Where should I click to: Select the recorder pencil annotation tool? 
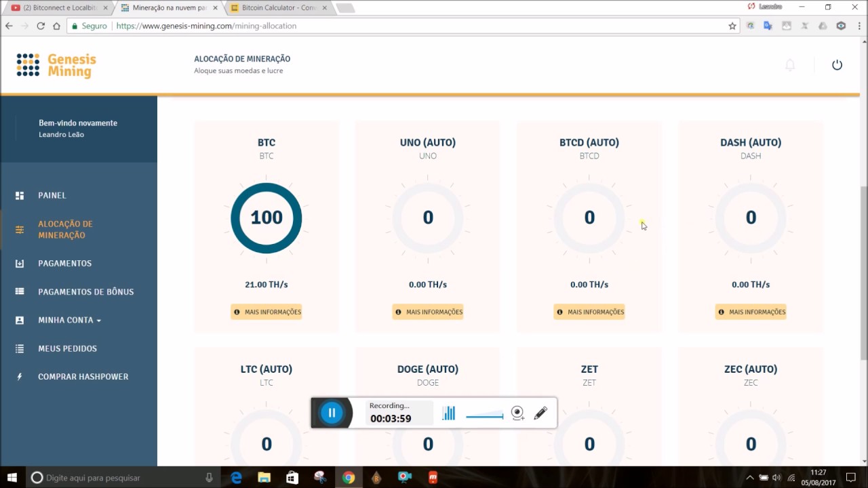point(540,413)
